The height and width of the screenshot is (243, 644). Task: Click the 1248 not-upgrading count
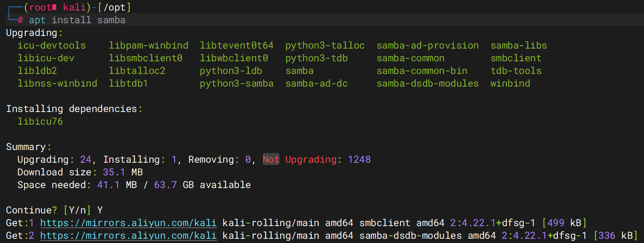tap(359, 159)
